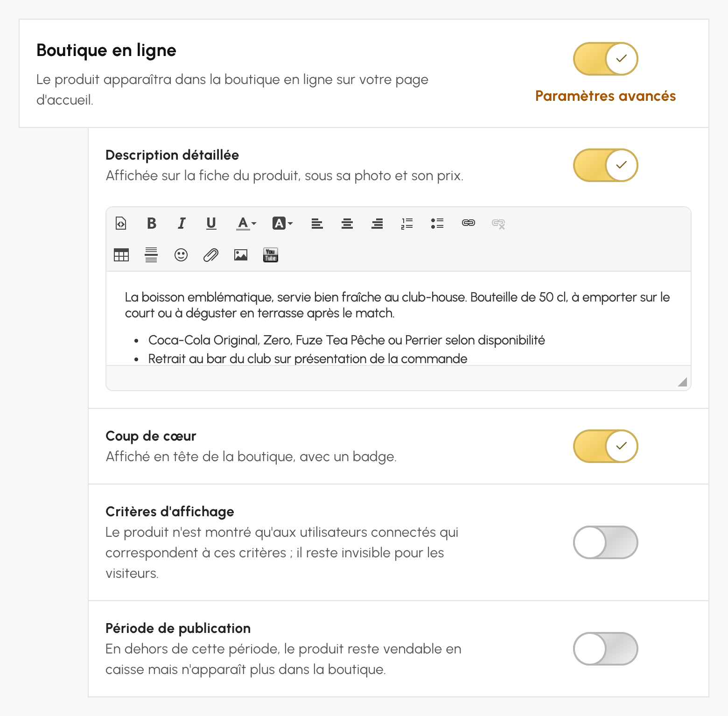Turn off Coup de cœur switch

(606, 446)
